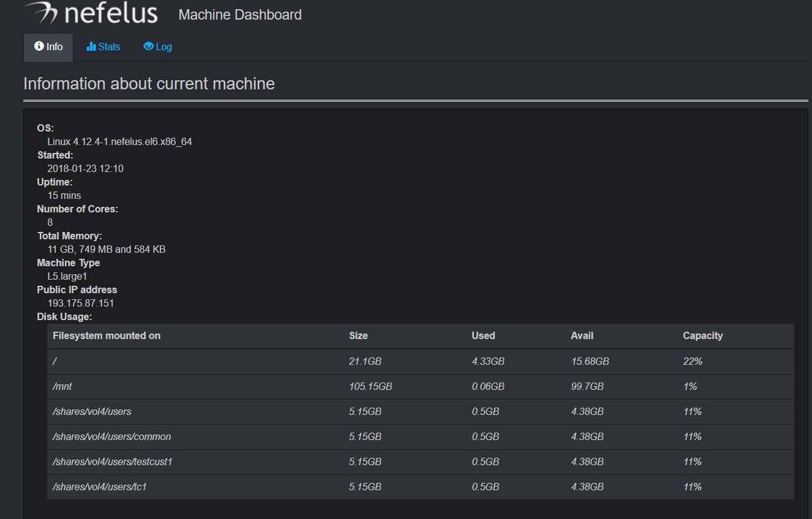This screenshot has height=519, width=812.
Task: Click the eye icon on Log tab
Action: click(x=148, y=47)
